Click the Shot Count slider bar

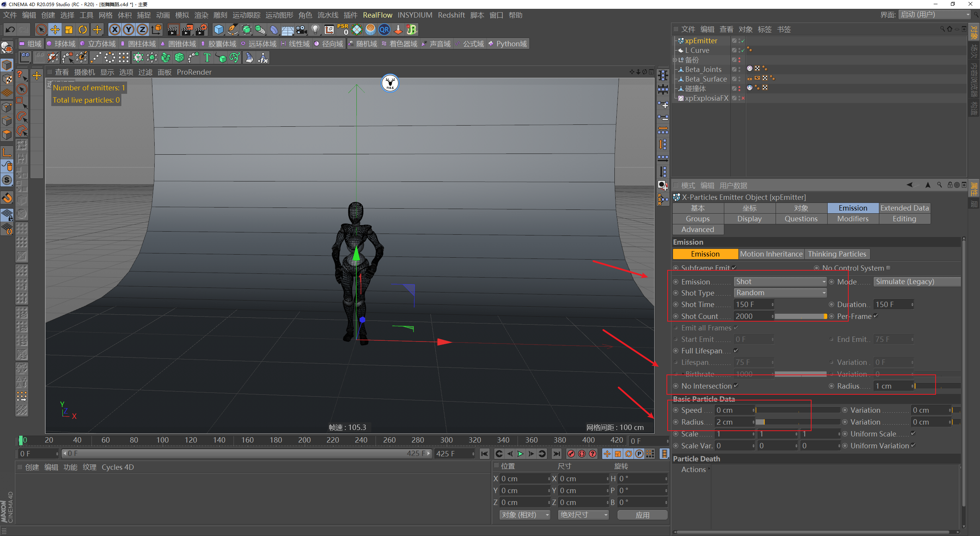(800, 316)
